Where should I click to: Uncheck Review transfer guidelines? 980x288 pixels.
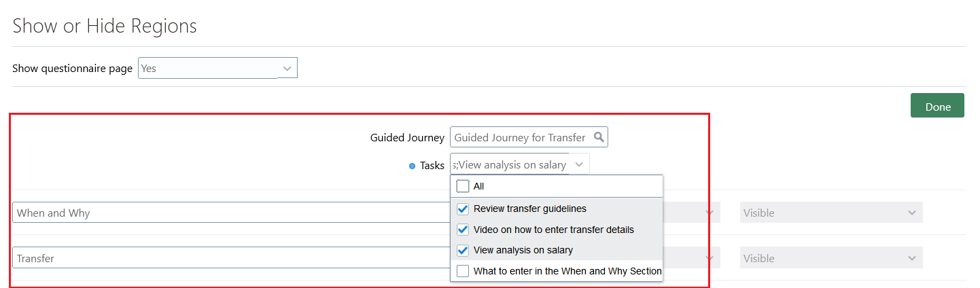click(463, 209)
